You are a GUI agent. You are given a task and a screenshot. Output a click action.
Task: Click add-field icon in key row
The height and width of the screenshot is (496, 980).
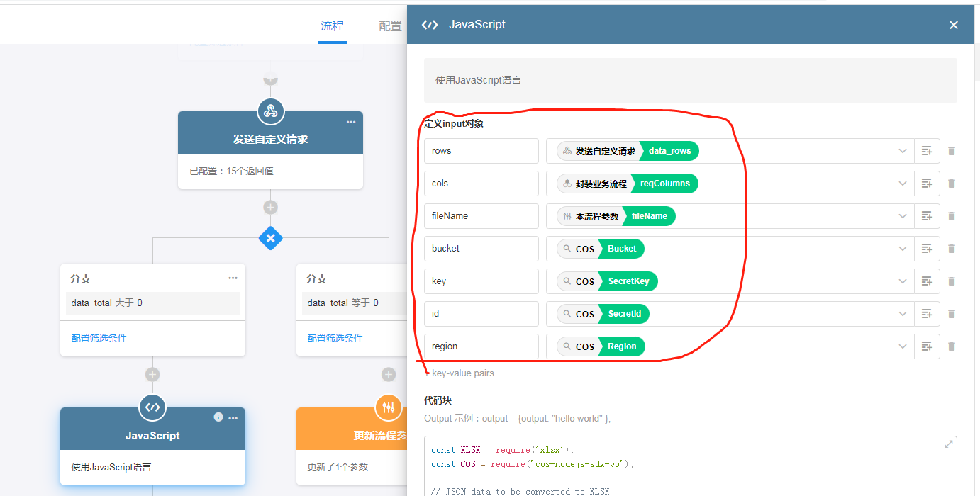(x=926, y=281)
